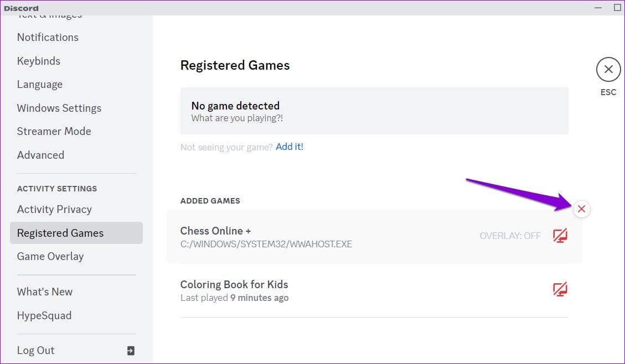
Task: Click Log Out label
Action: pyautogui.click(x=35, y=351)
